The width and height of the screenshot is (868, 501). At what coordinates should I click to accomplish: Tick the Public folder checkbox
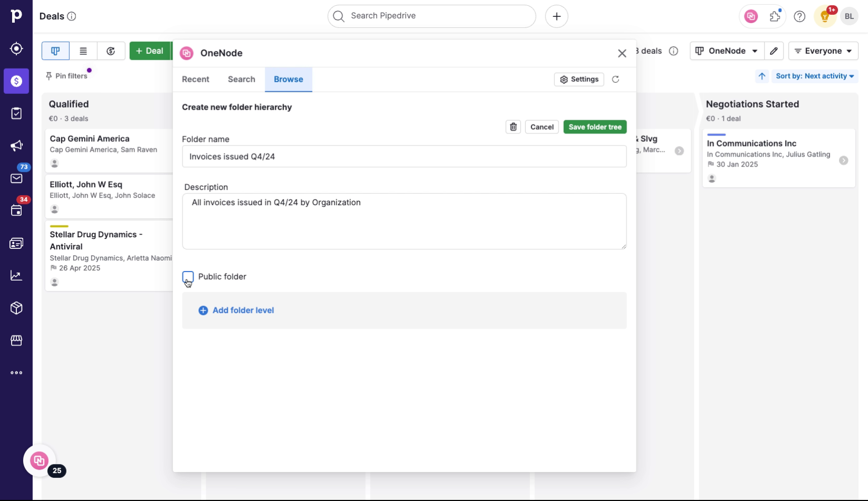pyautogui.click(x=188, y=277)
